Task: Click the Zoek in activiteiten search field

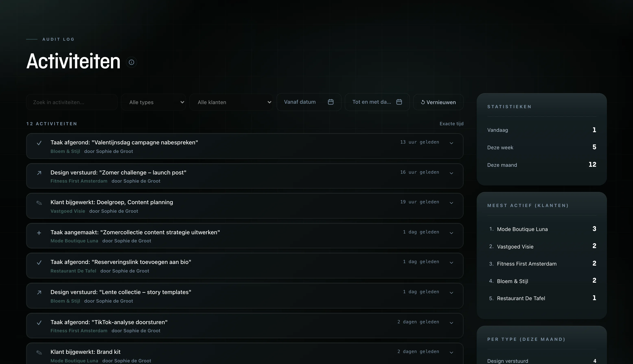Action: [x=72, y=102]
